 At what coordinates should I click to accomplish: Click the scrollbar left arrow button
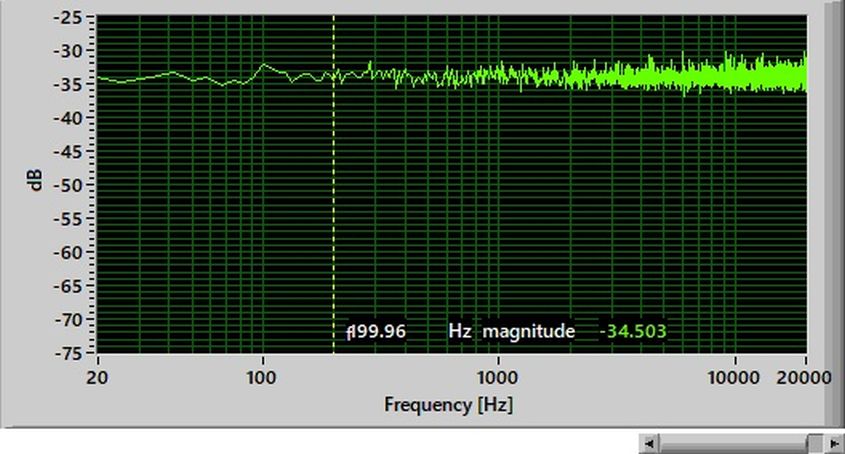point(649,443)
